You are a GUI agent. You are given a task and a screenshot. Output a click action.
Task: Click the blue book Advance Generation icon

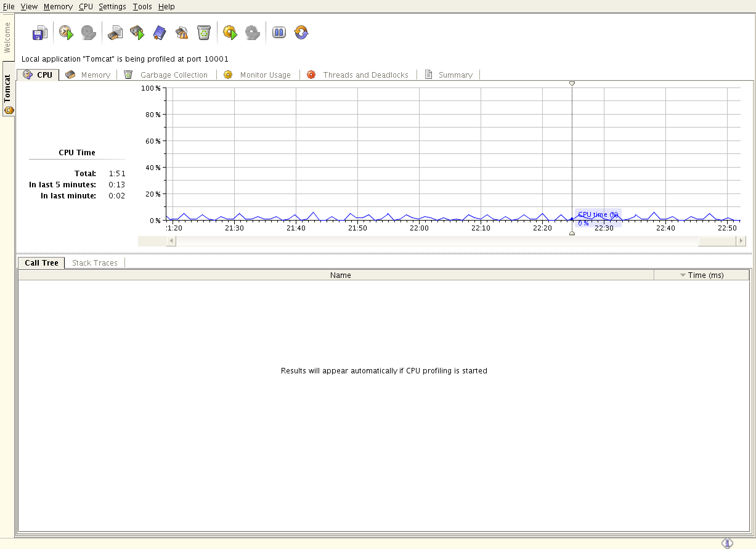click(x=160, y=33)
